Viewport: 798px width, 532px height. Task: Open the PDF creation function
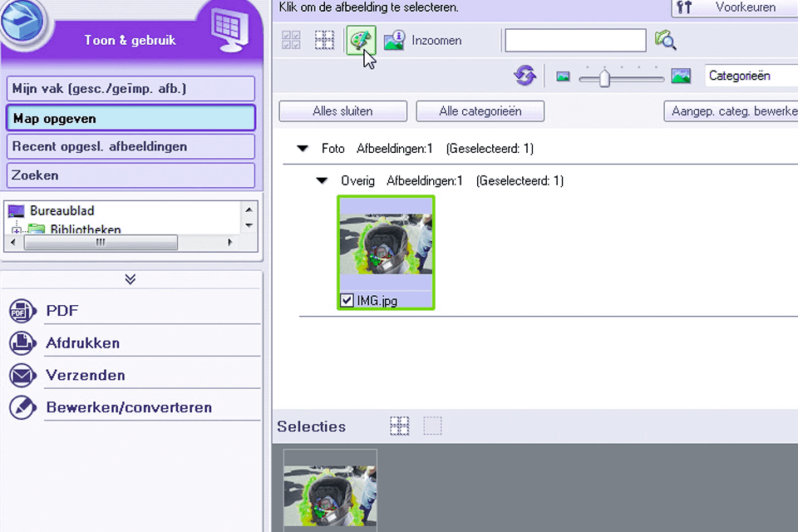coord(62,310)
